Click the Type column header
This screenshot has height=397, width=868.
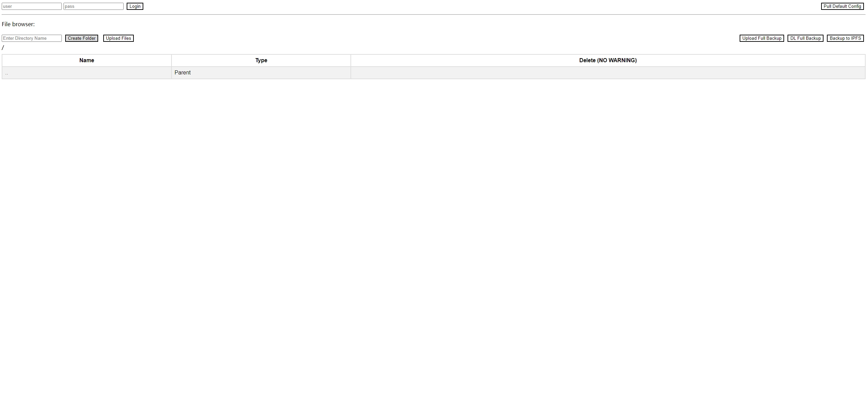pos(261,60)
